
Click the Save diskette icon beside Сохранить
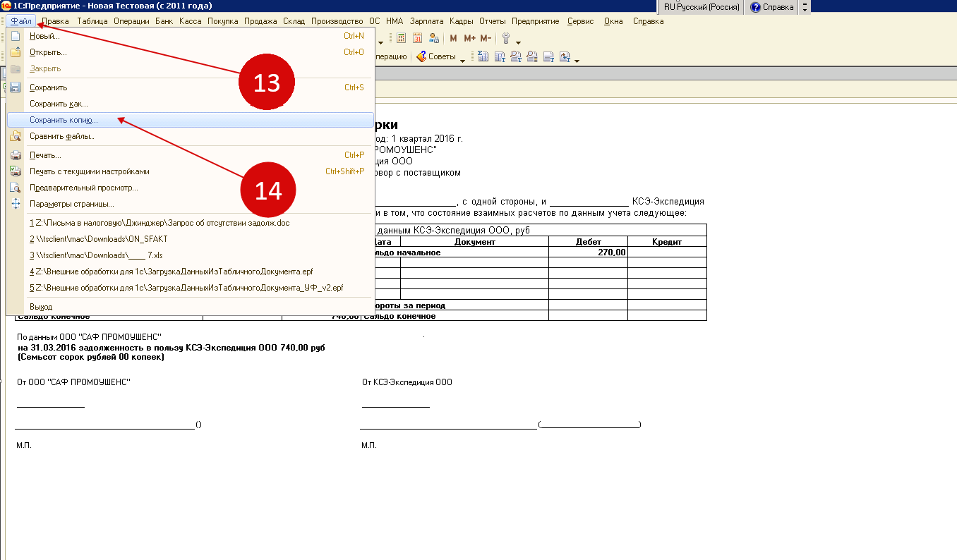(x=15, y=87)
